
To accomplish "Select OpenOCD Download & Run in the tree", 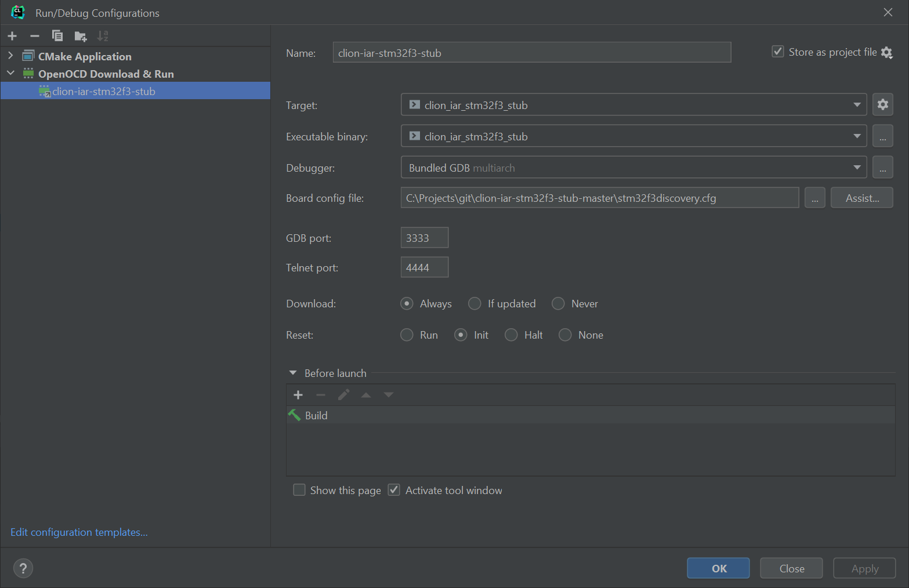I will pos(106,74).
